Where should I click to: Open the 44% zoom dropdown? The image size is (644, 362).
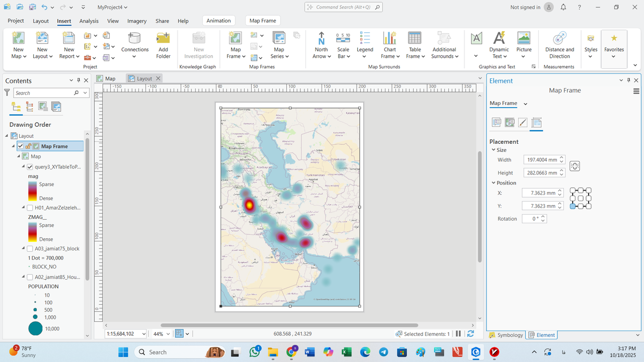[169, 334]
